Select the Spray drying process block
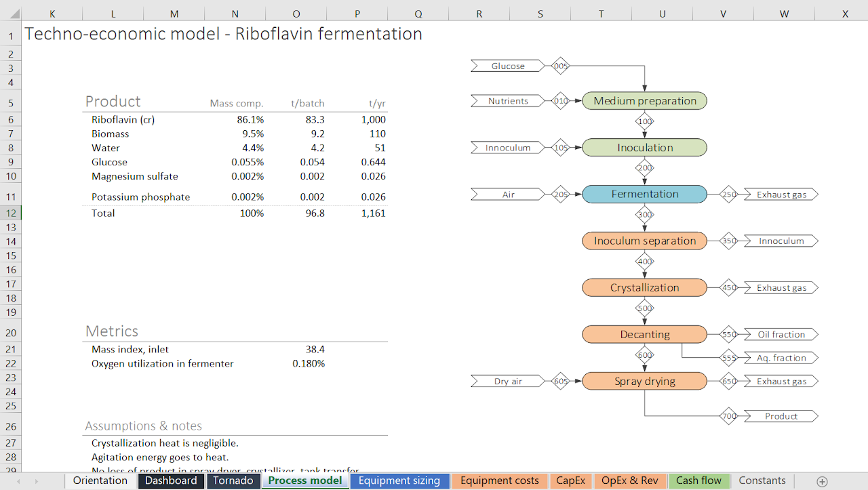868x490 pixels. 644,382
